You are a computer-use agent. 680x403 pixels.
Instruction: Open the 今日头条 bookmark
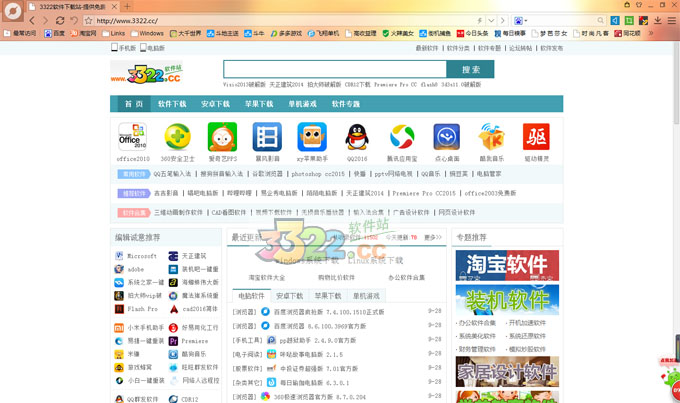point(472,33)
